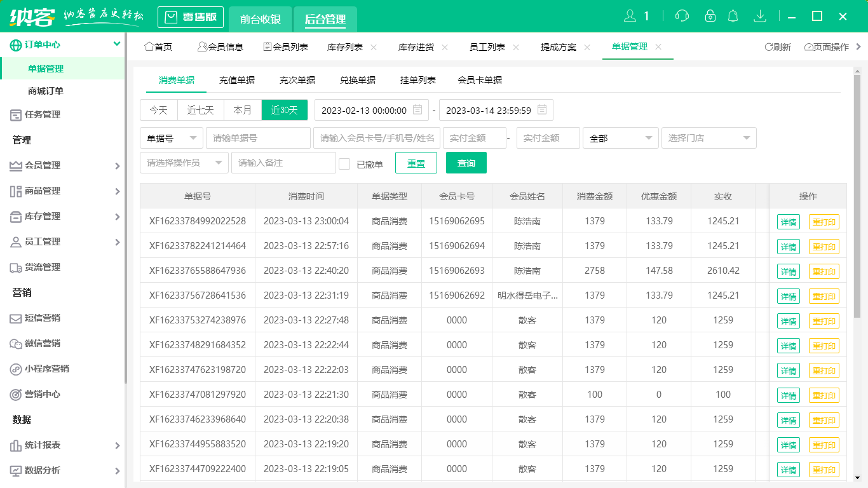Open the customer service headset icon

coord(682,15)
